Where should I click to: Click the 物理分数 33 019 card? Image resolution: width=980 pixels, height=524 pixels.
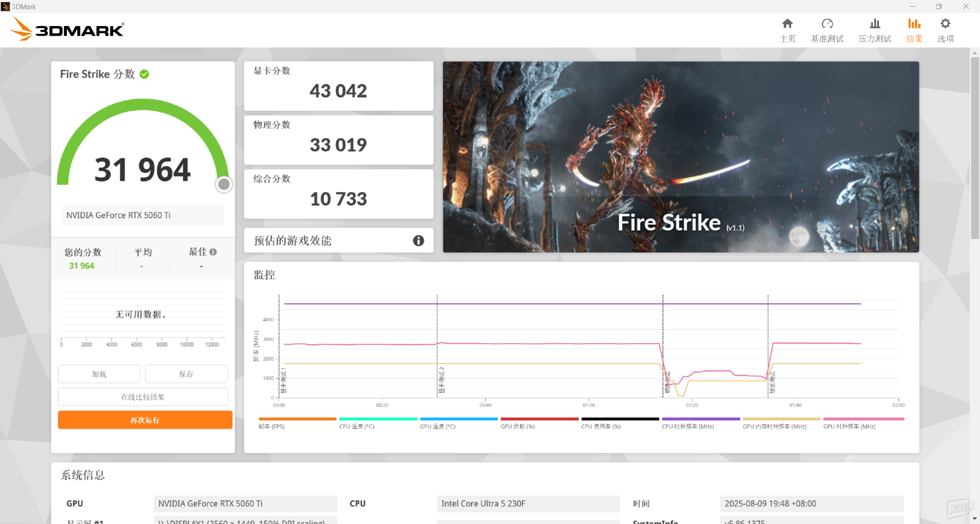pyautogui.click(x=338, y=140)
